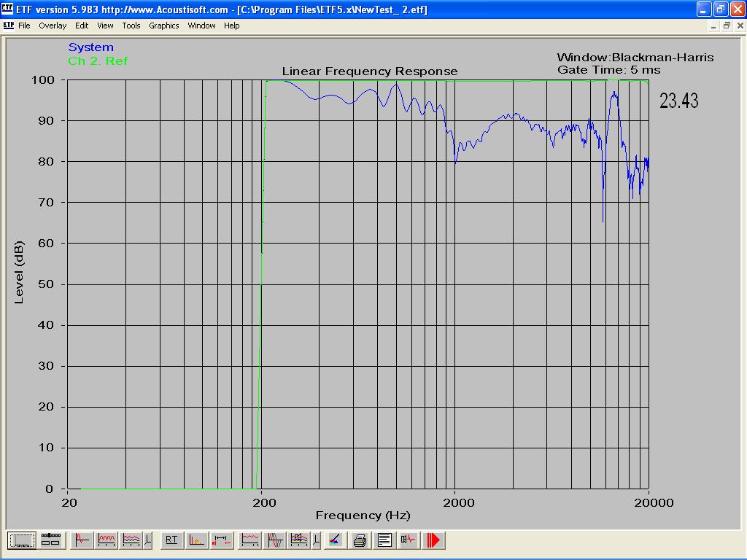Viewport: 747px width, 560px height.
Task: Open the Graphics menu
Action: (x=163, y=26)
